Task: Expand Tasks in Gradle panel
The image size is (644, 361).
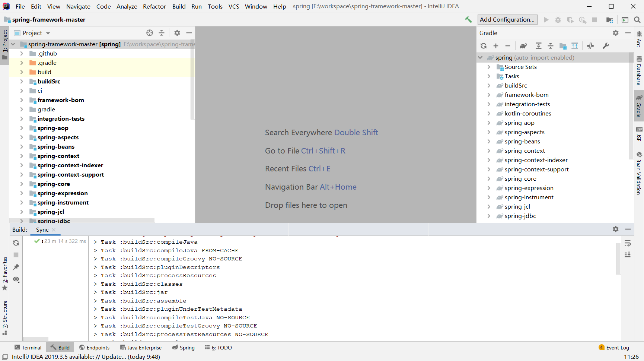Action: click(x=489, y=76)
